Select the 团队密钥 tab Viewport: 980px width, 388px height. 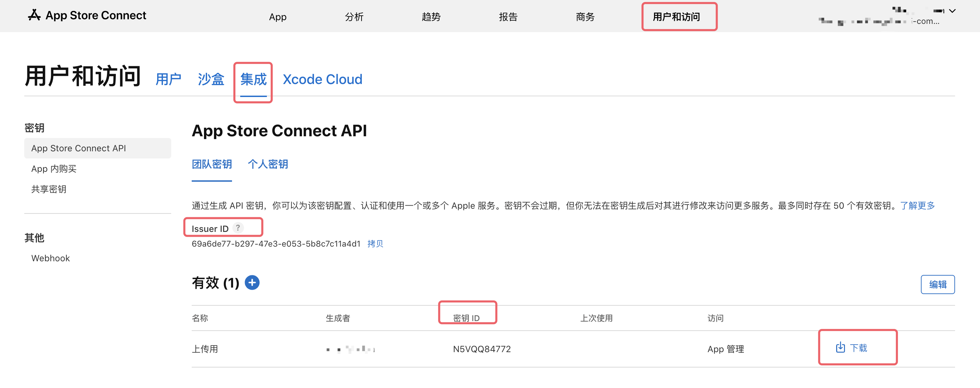click(x=212, y=164)
